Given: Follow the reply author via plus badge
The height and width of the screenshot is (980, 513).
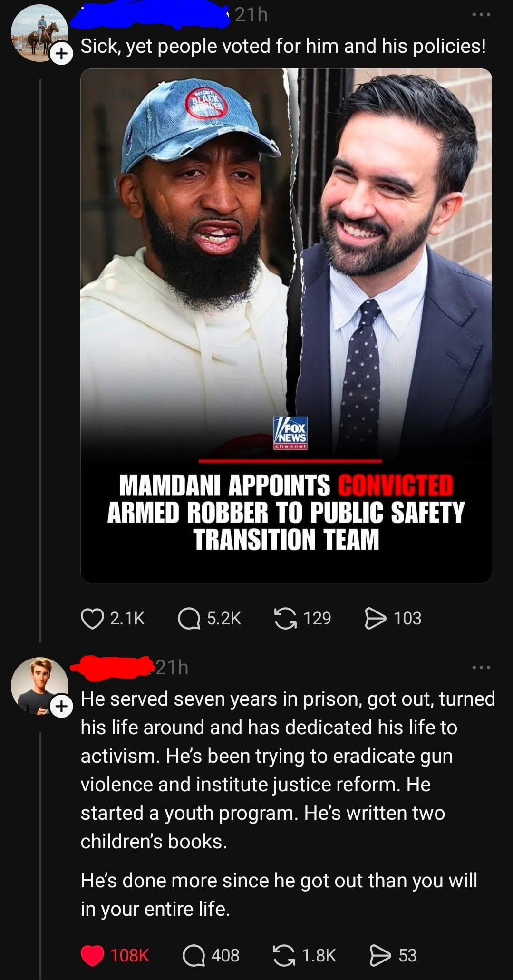Looking at the screenshot, I should 61,707.
